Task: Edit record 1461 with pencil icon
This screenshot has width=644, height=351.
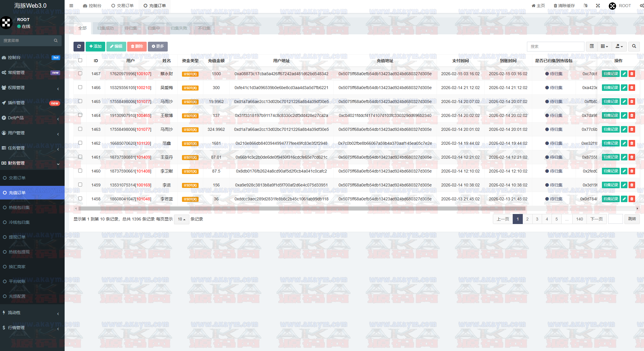Action: tap(624, 157)
